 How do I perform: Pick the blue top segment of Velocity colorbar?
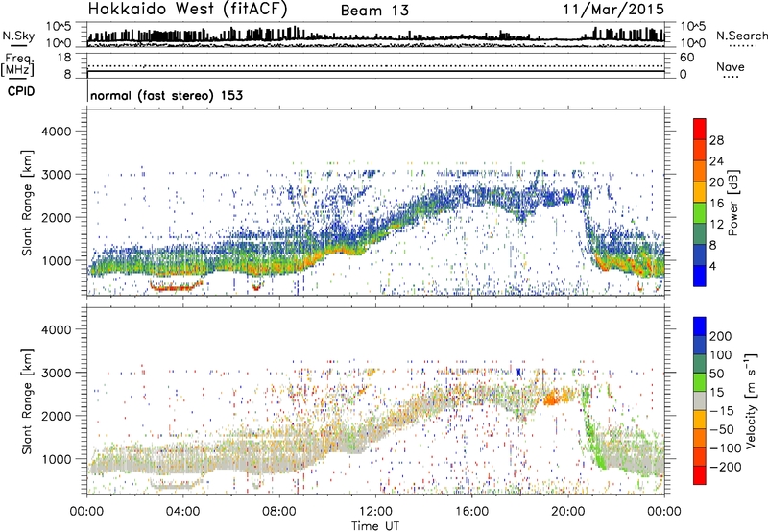700,326
